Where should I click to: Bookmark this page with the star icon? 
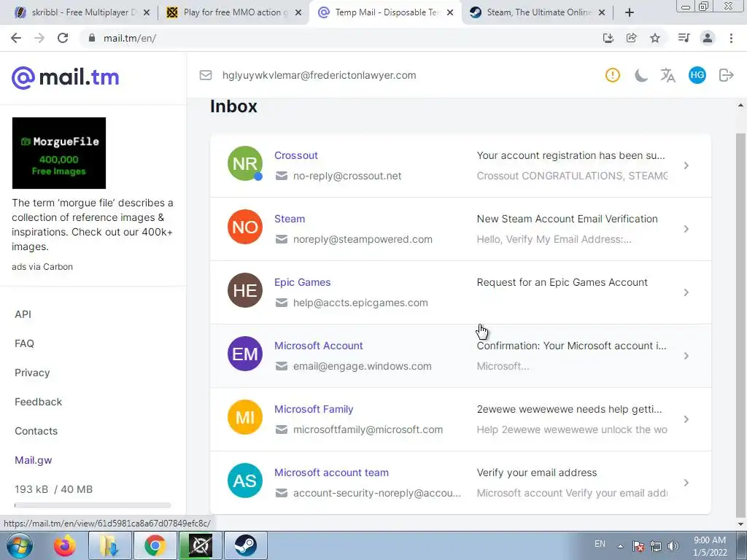tap(655, 38)
